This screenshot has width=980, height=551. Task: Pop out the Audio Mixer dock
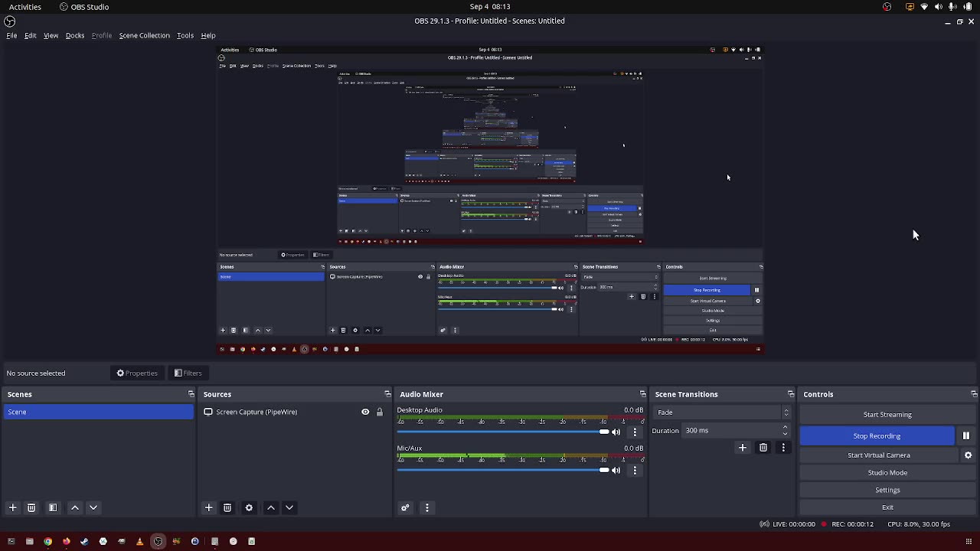tap(642, 394)
